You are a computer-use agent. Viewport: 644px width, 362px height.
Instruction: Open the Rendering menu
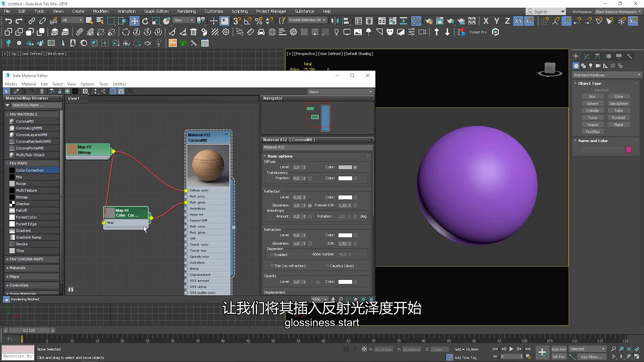tap(186, 11)
